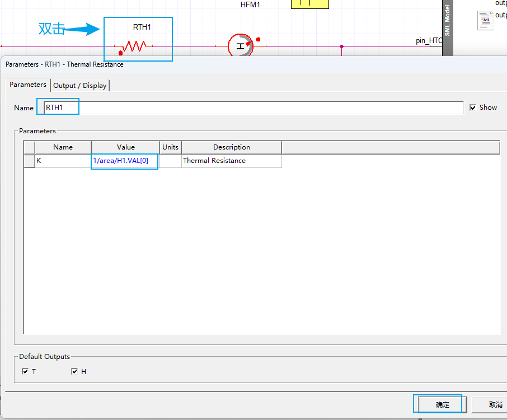507x420 pixels.
Task: Click the Value column header
Action: click(125, 147)
